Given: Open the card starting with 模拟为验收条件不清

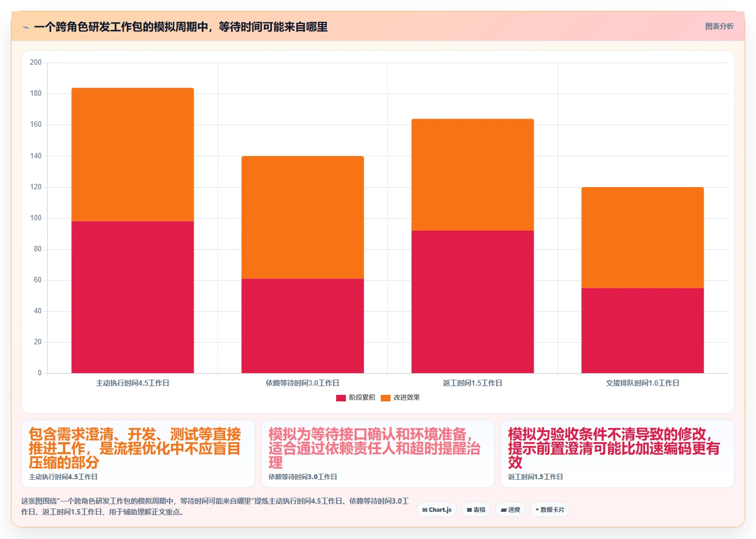Looking at the screenshot, I should tap(617, 454).
